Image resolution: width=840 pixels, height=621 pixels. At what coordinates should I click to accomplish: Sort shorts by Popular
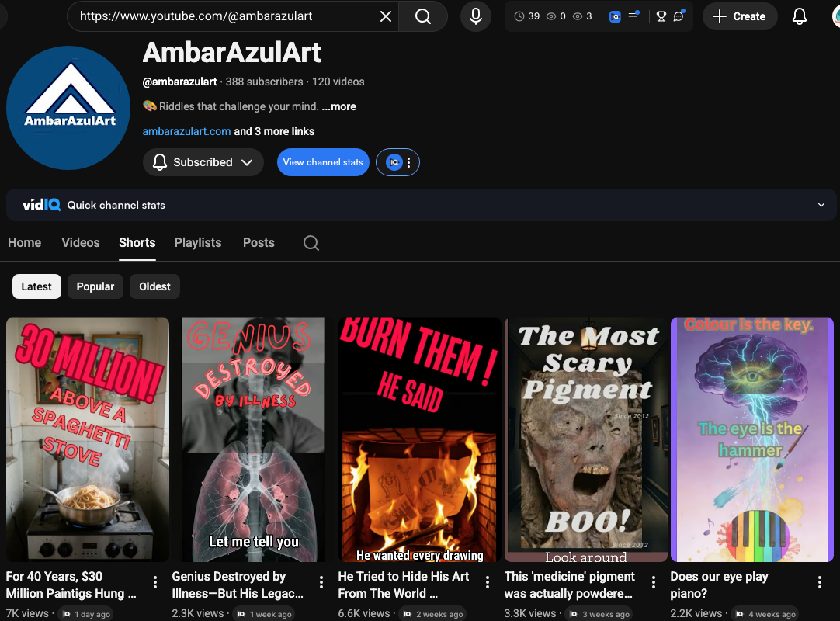(95, 286)
